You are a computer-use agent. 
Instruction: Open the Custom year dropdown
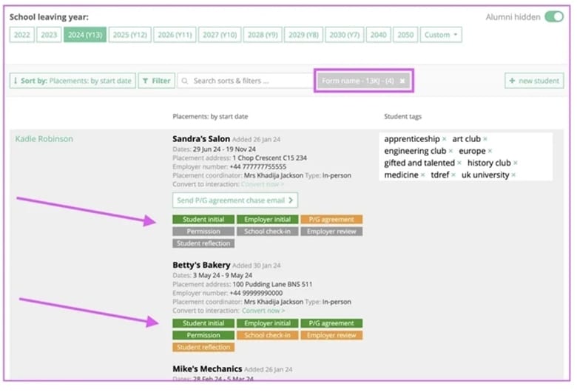[441, 35]
